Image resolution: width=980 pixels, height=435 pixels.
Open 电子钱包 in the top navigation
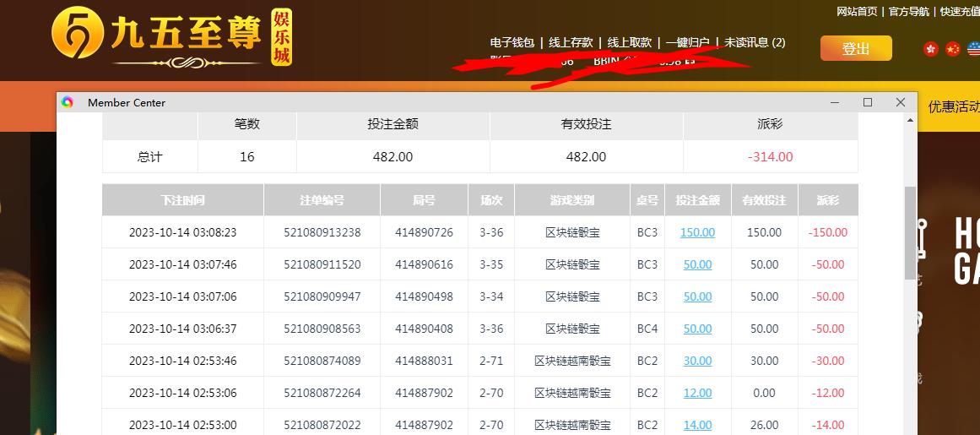tap(512, 42)
